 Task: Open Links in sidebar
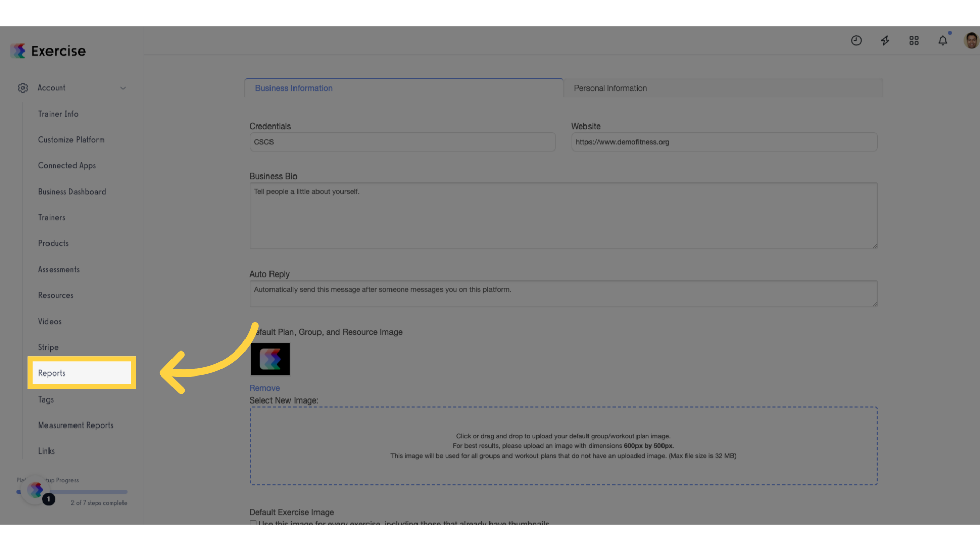click(46, 451)
